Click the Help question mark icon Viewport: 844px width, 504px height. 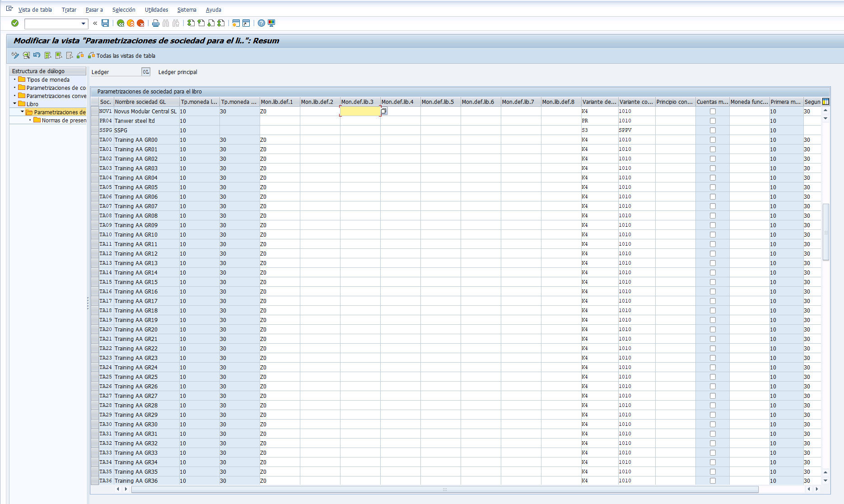click(261, 23)
